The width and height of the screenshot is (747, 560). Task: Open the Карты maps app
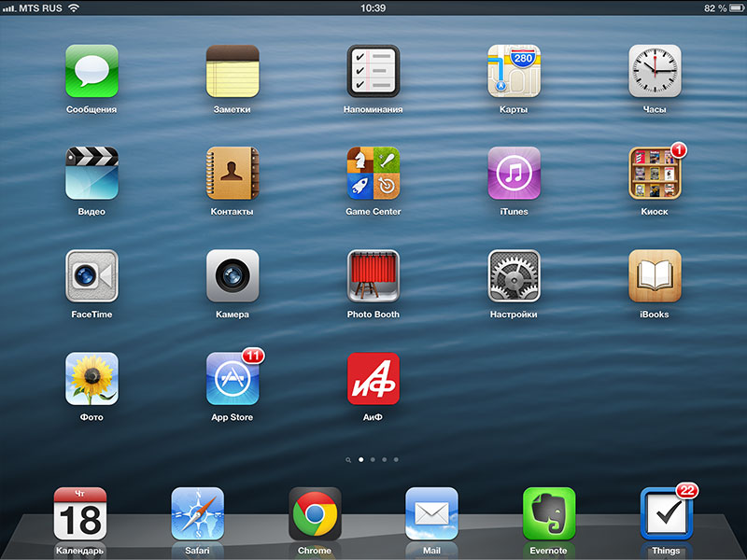514,72
